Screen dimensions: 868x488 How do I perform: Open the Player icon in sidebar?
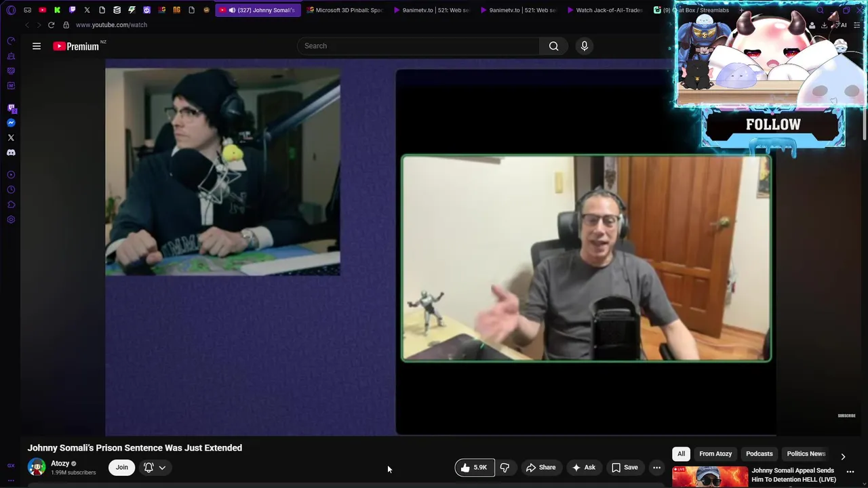point(11,175)
